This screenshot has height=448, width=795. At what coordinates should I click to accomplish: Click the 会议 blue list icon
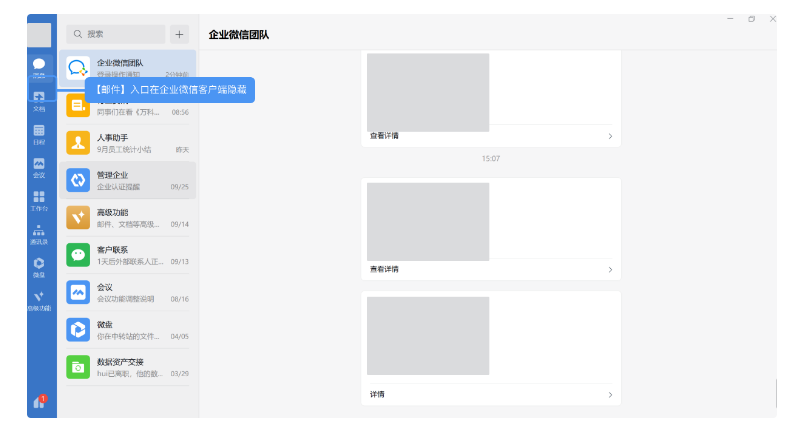pyautogui.click(x=78, y=292)
